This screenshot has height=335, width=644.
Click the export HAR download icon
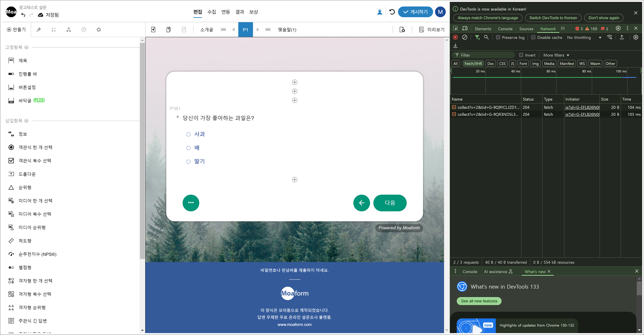tap(455, 46)
